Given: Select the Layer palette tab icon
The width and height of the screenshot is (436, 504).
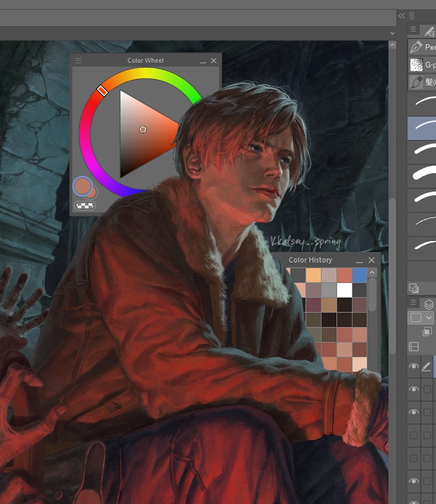Looking at the screenshot, I should [x=429, y=305].
